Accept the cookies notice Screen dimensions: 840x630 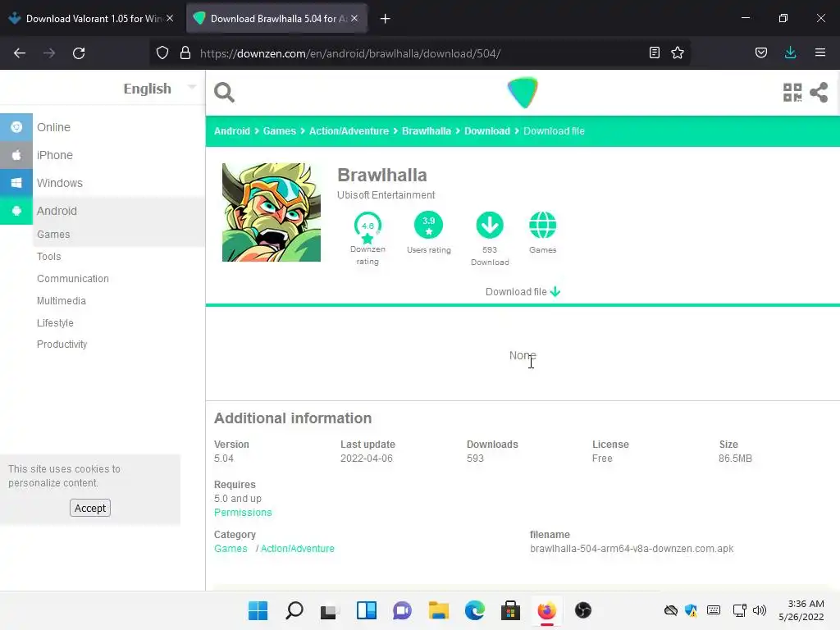[x=90, y=508]
